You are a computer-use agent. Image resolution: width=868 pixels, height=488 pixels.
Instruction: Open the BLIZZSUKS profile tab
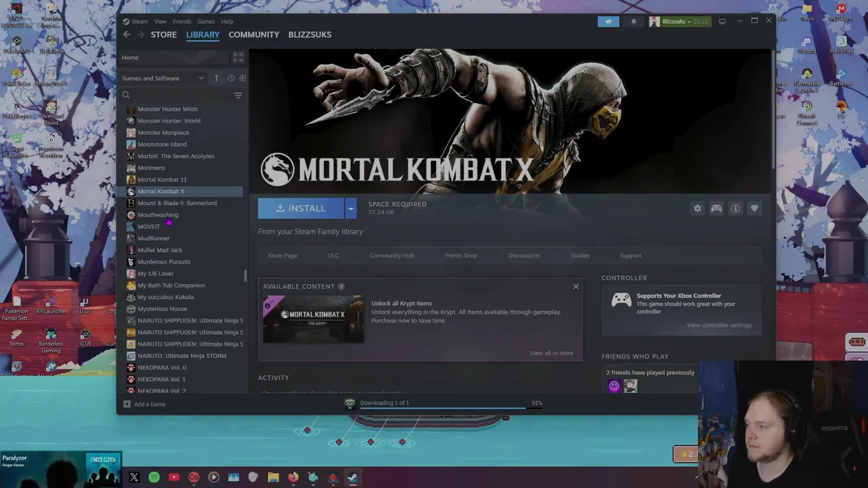click(310, 35)
